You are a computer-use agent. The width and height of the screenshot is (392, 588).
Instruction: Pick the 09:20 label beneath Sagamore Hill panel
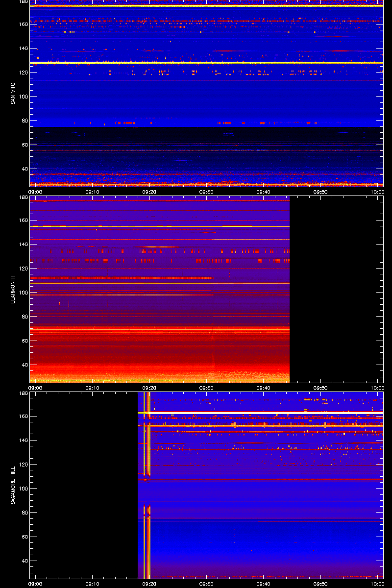(x=149, y=584)
